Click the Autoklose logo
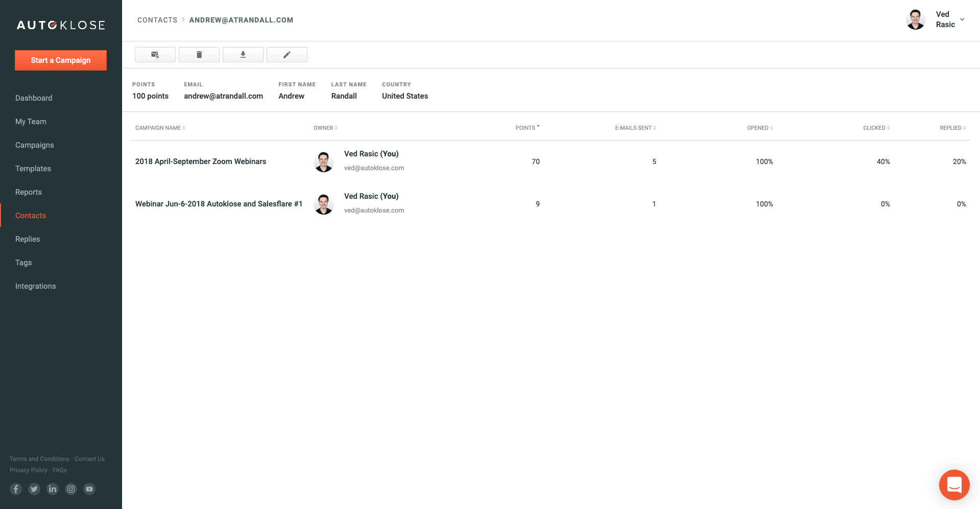The image size is (980, 509). (x=61, y=25)
